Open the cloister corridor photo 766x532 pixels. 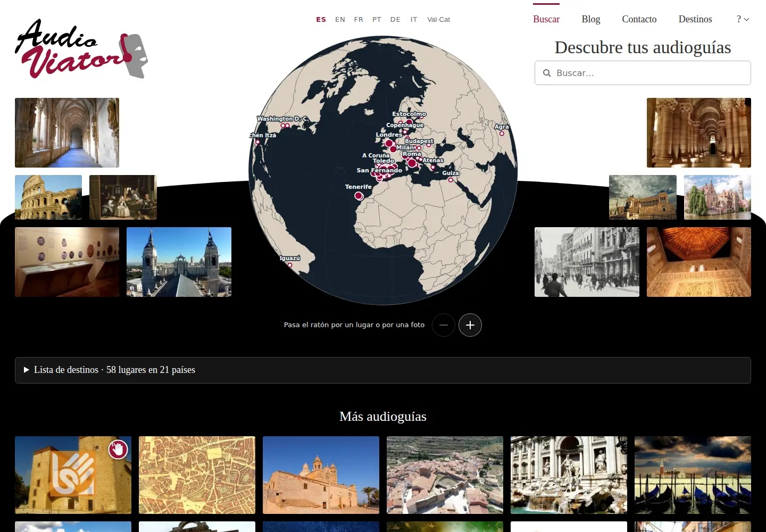(x=67, y=133)
